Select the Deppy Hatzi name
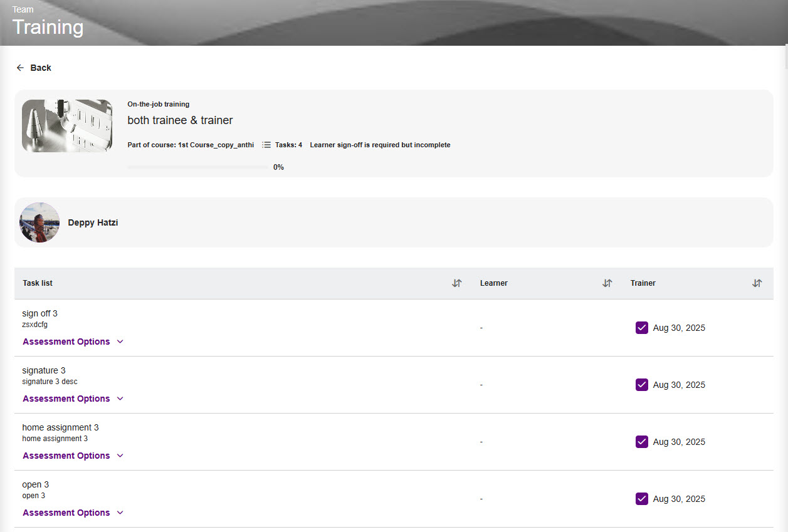788x532 pixels. click(x=93, y=222)
